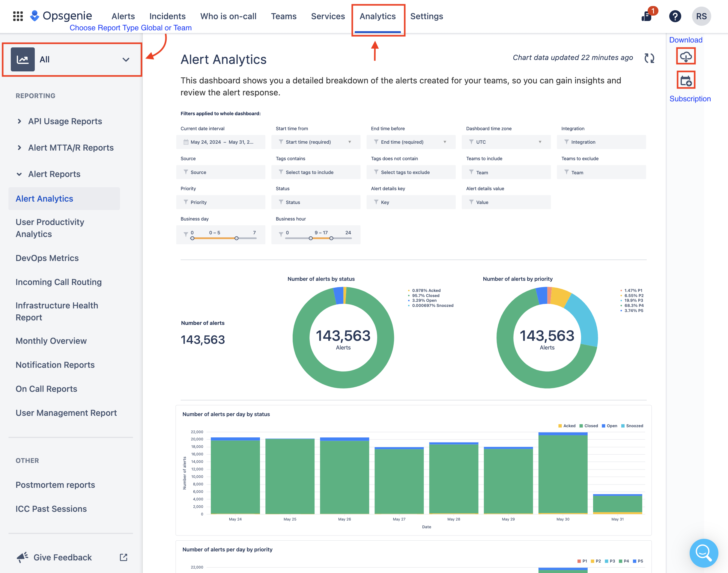
Task: Refresh chart data with the reload icon
Action: pos(649,58)
